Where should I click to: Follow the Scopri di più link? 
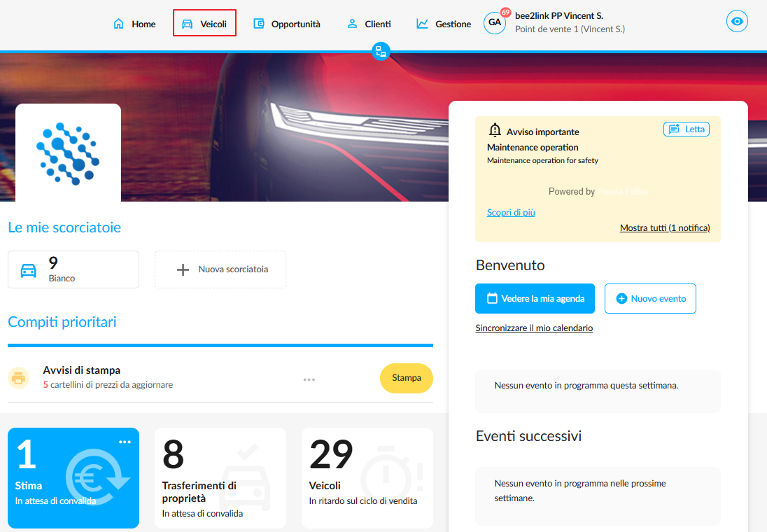511,212
